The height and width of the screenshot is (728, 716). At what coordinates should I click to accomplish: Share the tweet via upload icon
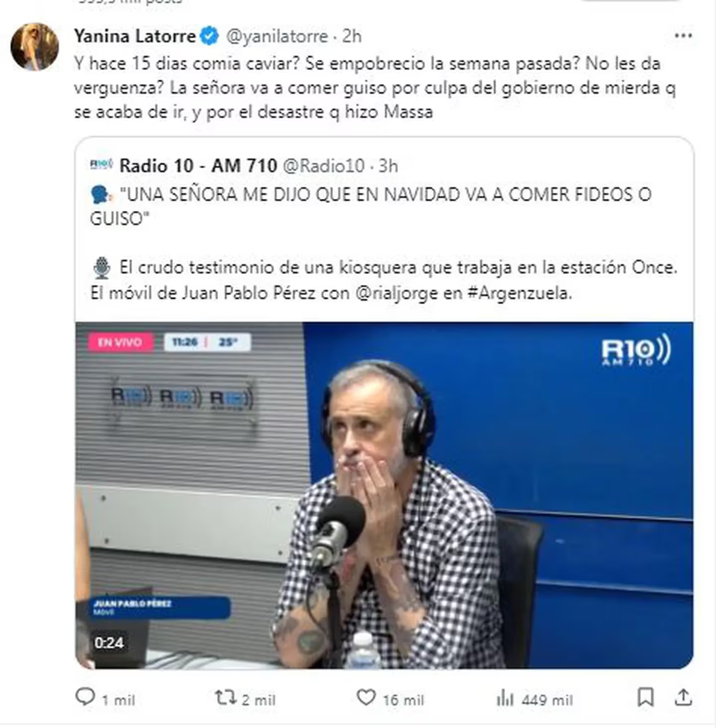click(x=684, y=697)
